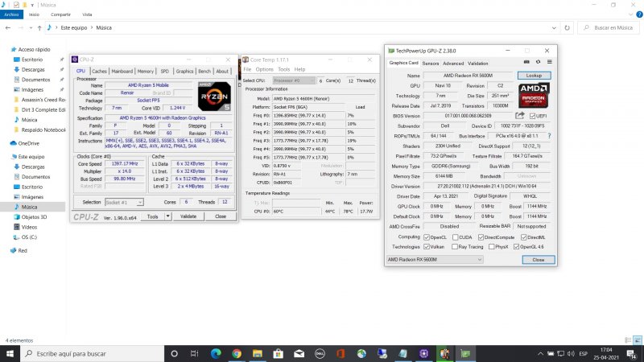Click Core Temp taskbar icon
The height and width of the screenshot is (362, 644).
[445, 353]
